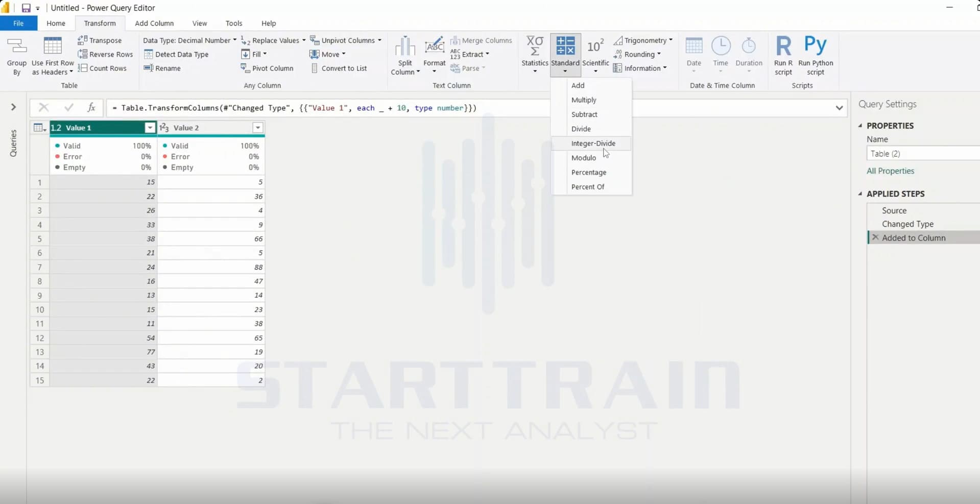Open the Split Column tool
Viewport: 980px width, 504px height.
point(405,56)
